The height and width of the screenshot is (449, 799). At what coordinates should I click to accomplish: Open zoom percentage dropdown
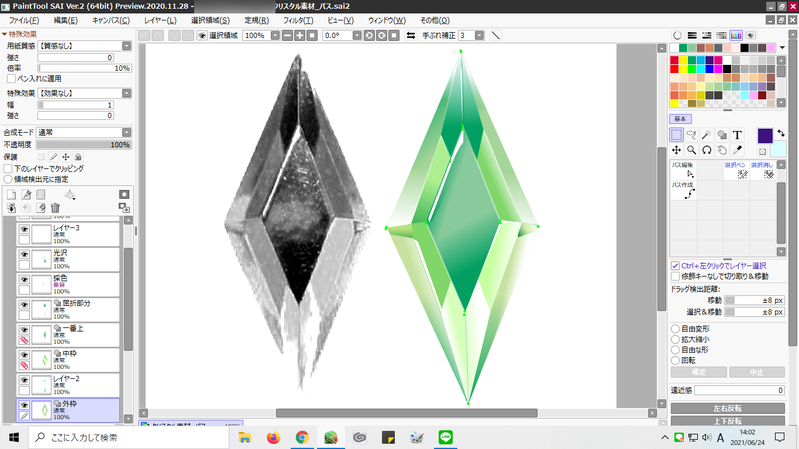tap(275, 35)
